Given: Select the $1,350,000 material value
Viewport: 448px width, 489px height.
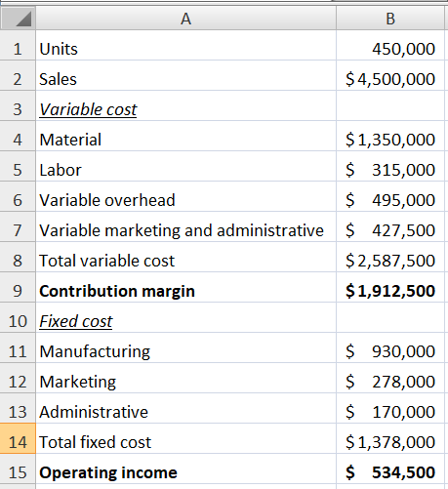Looking at the screenshot, I should [x=390, y=136].
